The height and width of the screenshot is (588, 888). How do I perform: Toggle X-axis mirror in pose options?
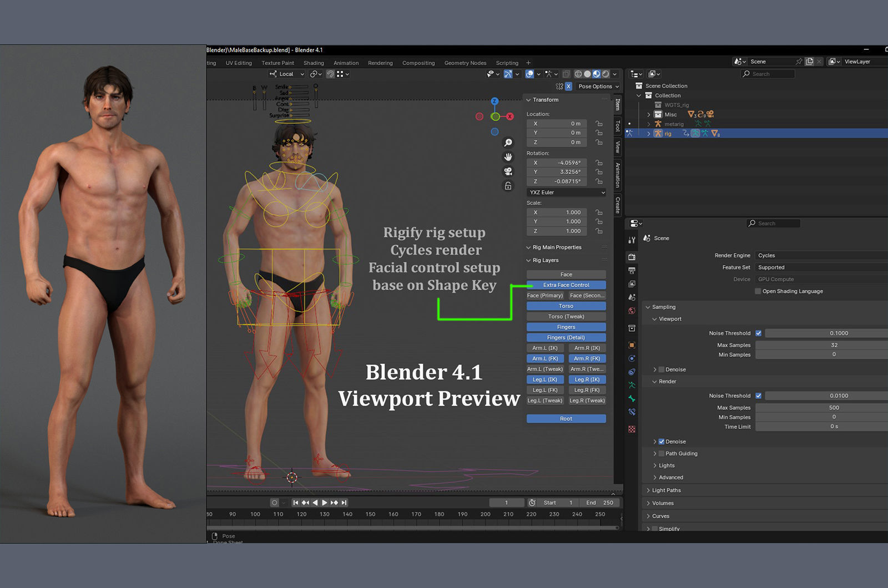click(568, 87)
